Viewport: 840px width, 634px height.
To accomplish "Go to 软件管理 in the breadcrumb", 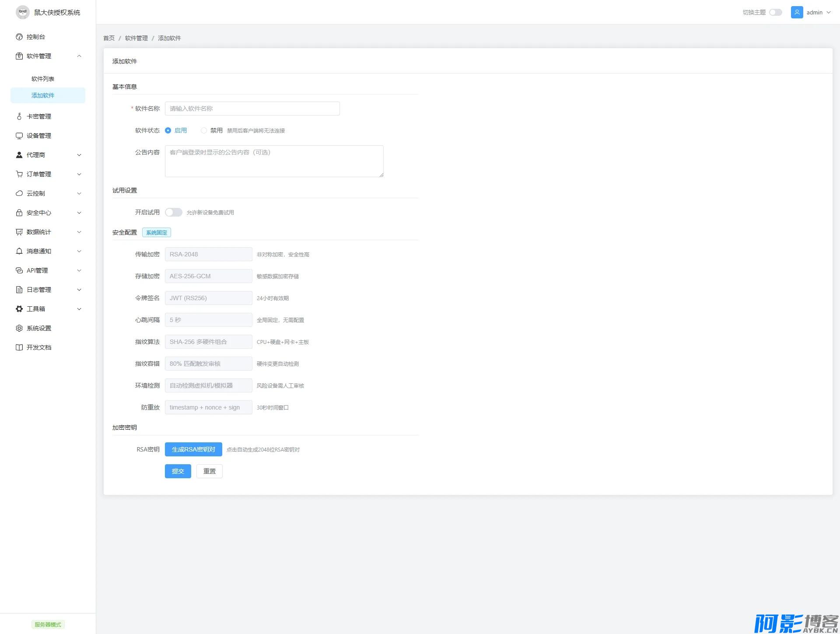I will pyautogui.click(x=136, y=38).
